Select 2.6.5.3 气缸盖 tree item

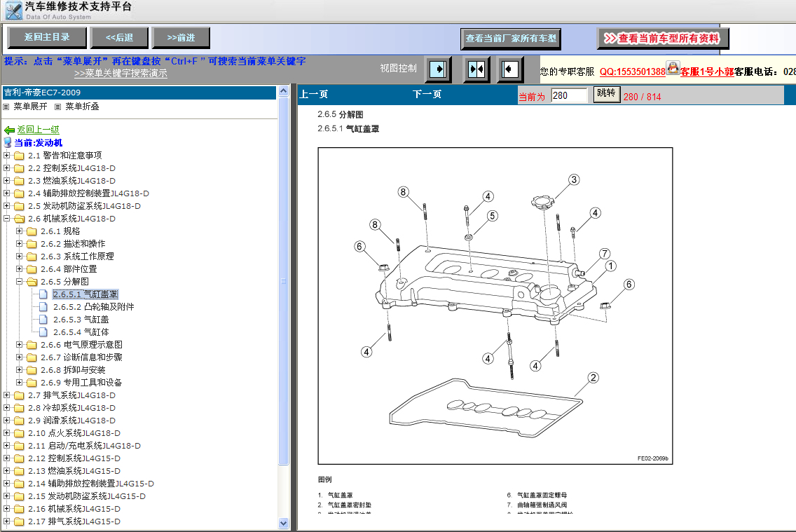[x=81, y=320]
